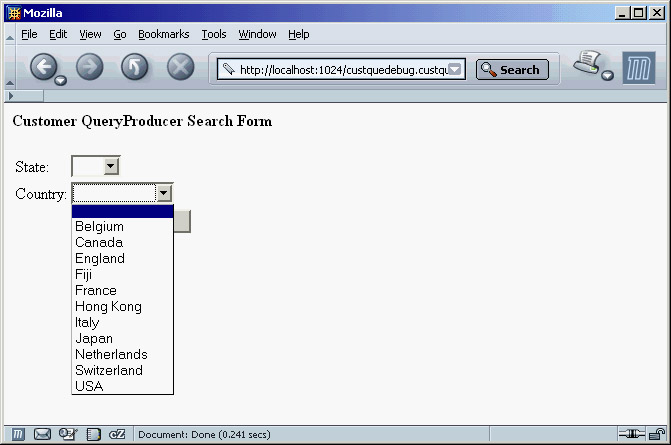This screenshot has width=671, height=445.
Task: Select Netherlands from the country list
Action: pos(111,354)
